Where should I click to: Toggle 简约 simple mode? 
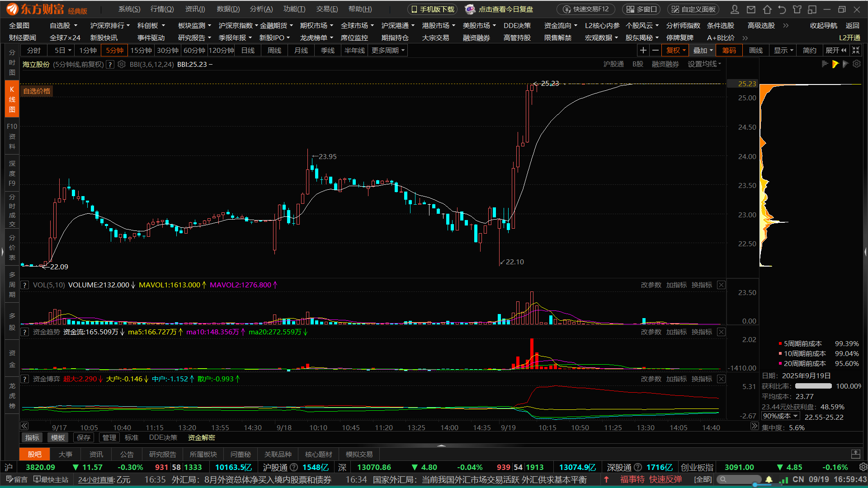[809, 50]
